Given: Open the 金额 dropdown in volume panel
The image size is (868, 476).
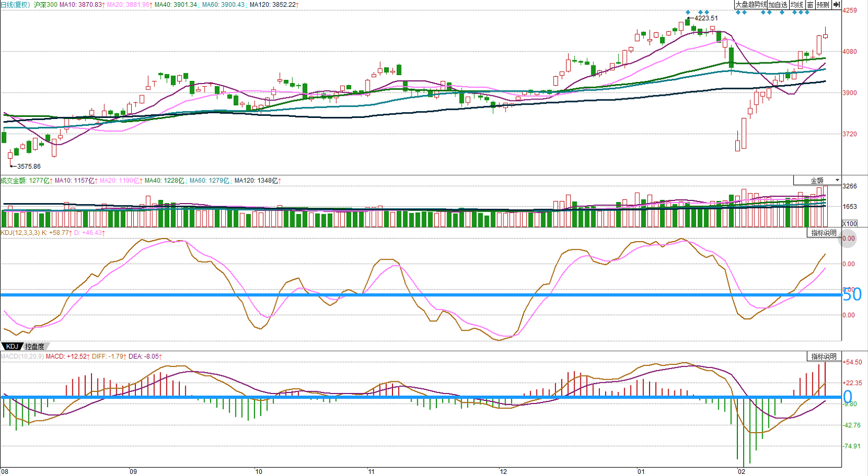Looking at the screenshot, I should pos(817,180).
